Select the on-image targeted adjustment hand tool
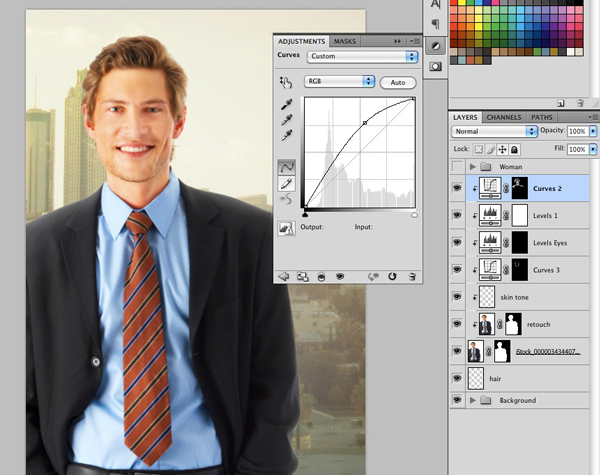 click(x=286, y=82)
